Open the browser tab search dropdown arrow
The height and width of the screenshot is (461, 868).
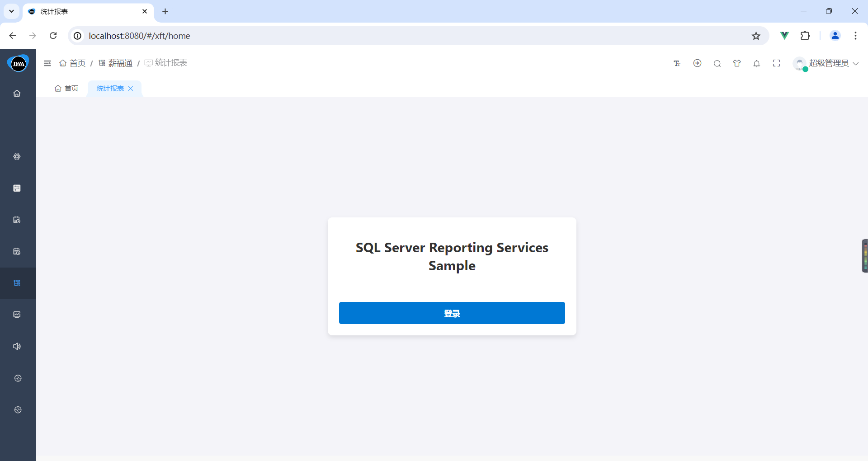pyautogui.click(x=12, y=11)
